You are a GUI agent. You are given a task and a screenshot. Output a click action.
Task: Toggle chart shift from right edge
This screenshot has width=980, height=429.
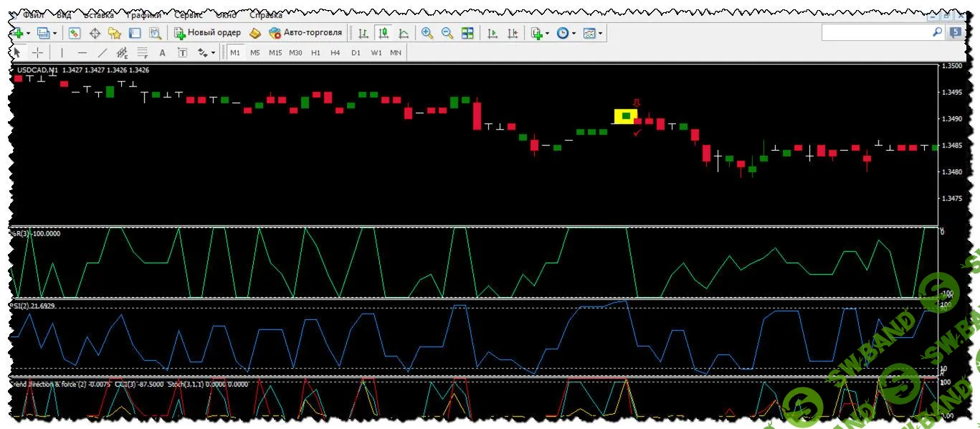pyautogui.click(x=513, y=32)
